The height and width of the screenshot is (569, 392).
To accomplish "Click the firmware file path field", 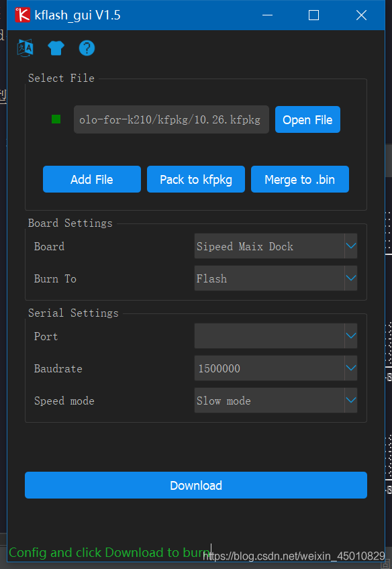I will pyautogui.click(x=171, y=119).
